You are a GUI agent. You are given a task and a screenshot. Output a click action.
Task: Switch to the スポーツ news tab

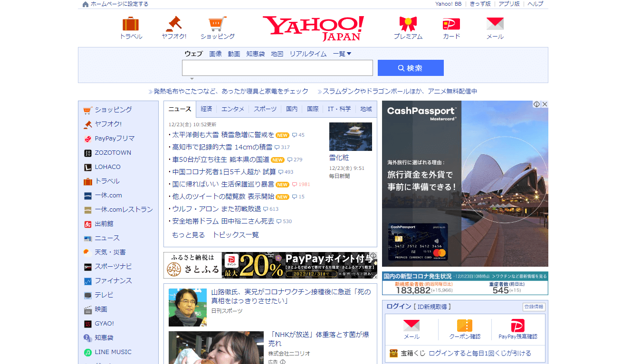[x=265, y=109]
